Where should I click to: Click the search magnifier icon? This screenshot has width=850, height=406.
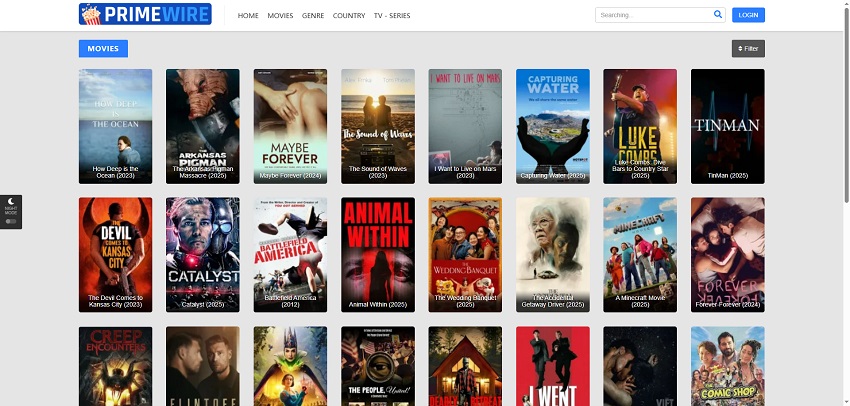point(718,15)
